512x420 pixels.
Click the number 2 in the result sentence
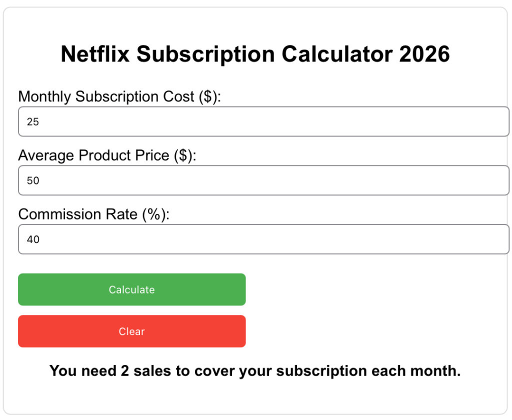122,371
